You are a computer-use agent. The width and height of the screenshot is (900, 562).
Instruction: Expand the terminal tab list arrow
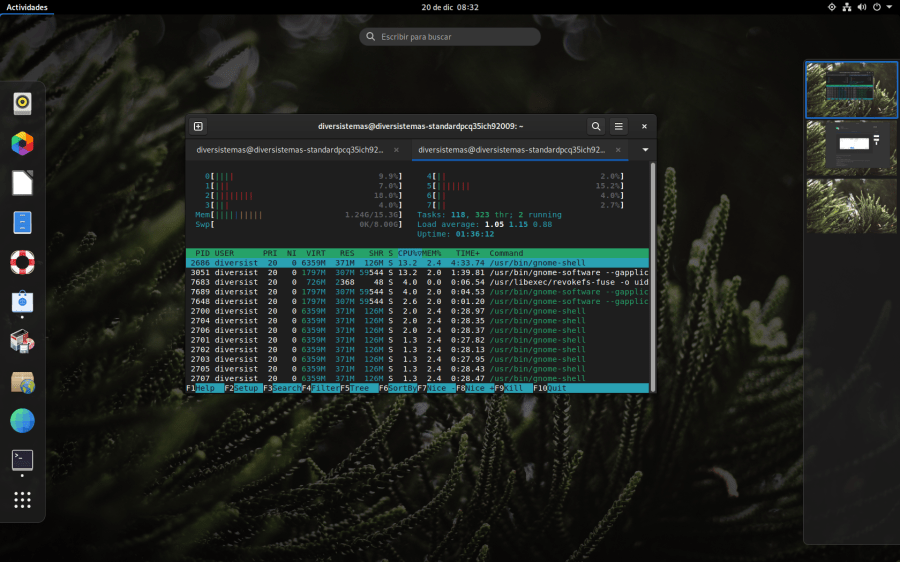(x=645, y=149)
